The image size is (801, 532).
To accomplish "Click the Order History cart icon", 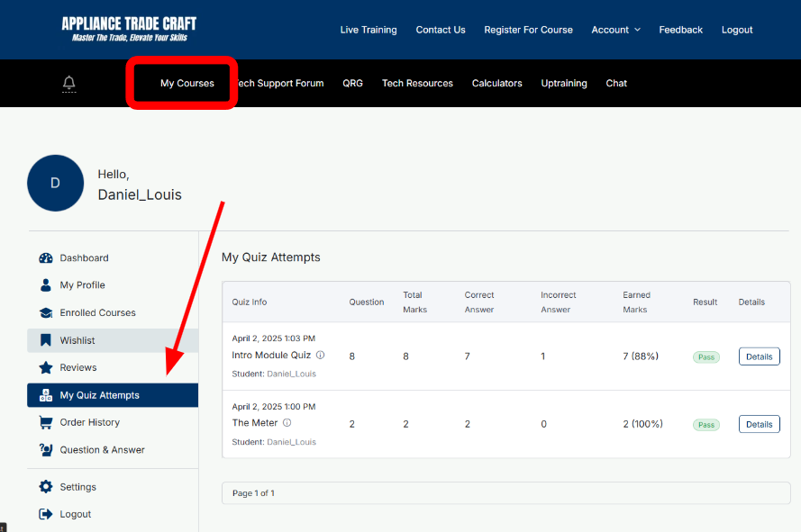I will point(46,422).
